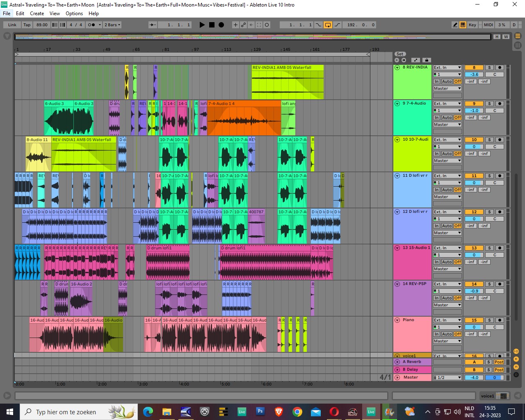Solo the 8 REV-INDIA track
This screenshot has width=525, height=420.
click(x=489, y=68)
